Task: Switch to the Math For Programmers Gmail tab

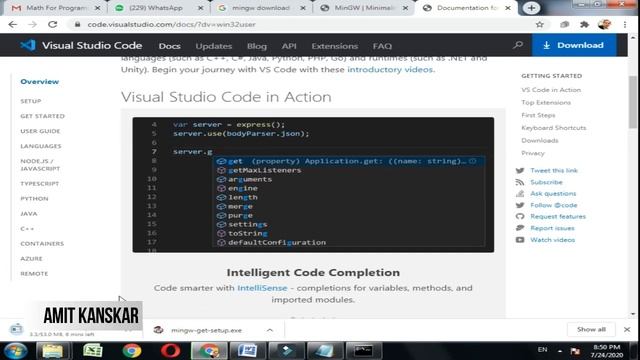Action: coord(55,8)
